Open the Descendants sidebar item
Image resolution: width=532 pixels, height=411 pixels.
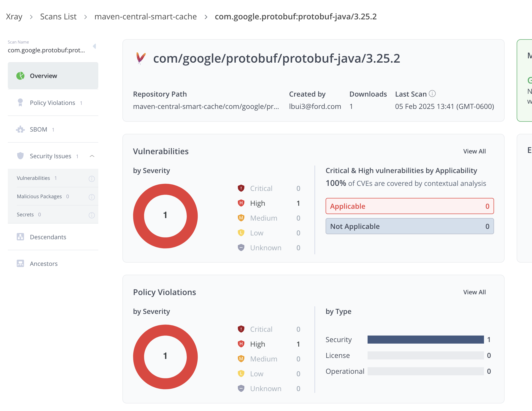click(x=53, y=237)
